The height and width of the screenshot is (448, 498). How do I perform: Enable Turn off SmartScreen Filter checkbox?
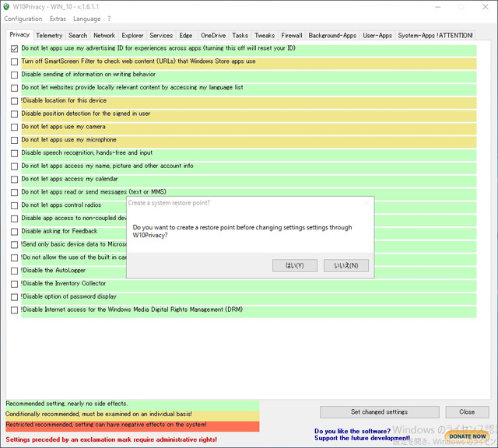(x=14, y=61)
